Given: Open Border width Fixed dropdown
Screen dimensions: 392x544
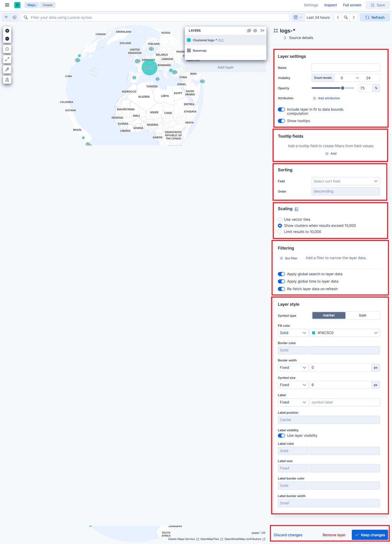Looking at the screenshot, I should coord(293,368).
